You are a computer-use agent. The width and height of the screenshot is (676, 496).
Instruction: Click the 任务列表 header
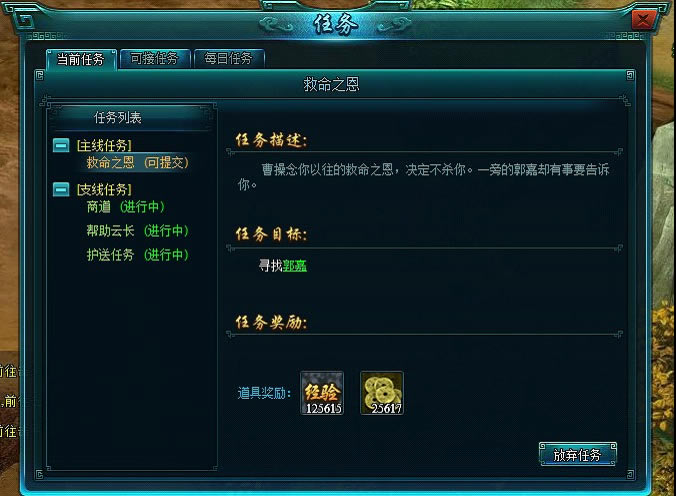(117, 117)
